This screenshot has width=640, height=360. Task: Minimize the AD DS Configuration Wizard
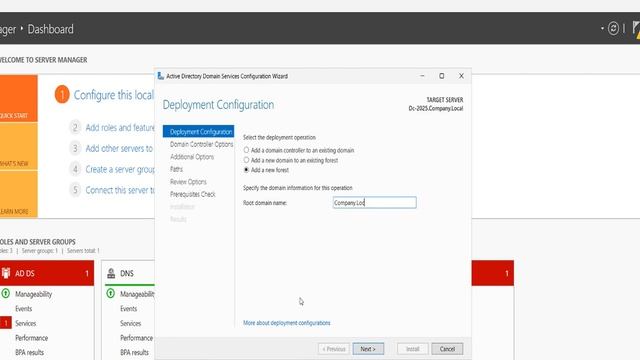(x=422, y=76)
